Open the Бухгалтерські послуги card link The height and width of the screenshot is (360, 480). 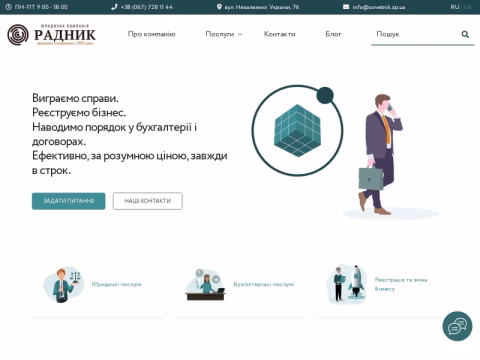click(x=264, y=284)
